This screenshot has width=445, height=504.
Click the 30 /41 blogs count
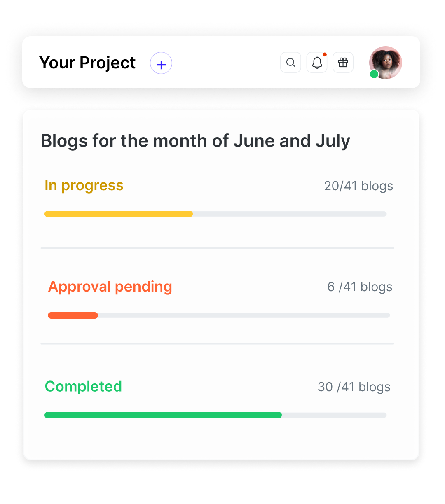click(x=354, y=387)
